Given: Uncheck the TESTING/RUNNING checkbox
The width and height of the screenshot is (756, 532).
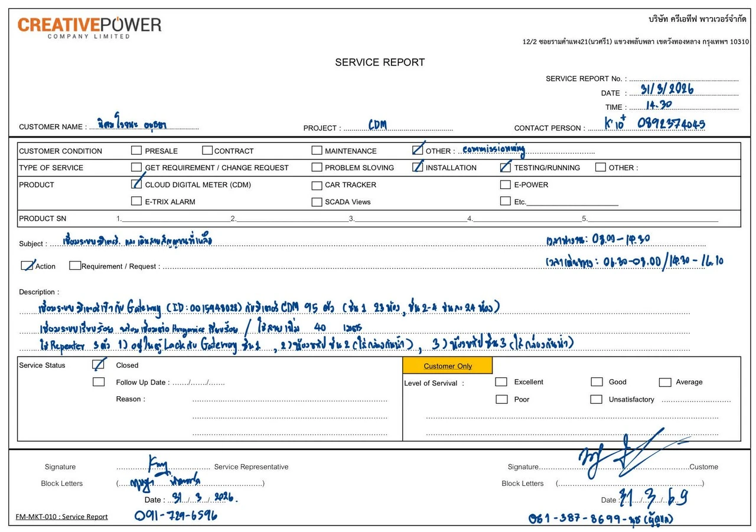Looking at the screenshot, I should click(x=506, y=167).
